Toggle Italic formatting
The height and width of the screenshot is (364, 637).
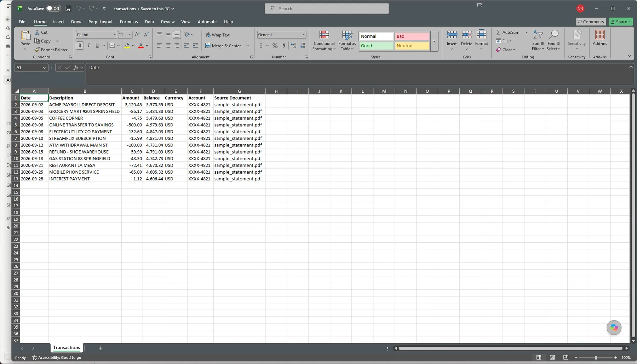pos(88,46)
